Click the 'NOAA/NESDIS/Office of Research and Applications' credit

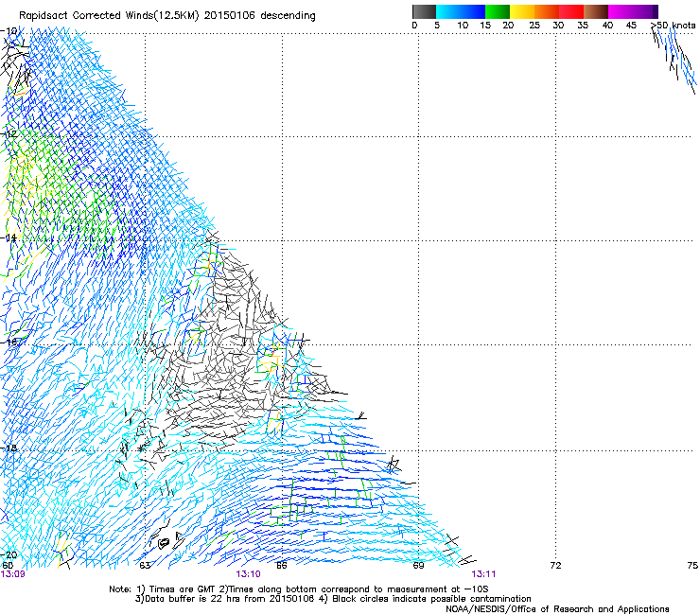[x=557, y=609]
